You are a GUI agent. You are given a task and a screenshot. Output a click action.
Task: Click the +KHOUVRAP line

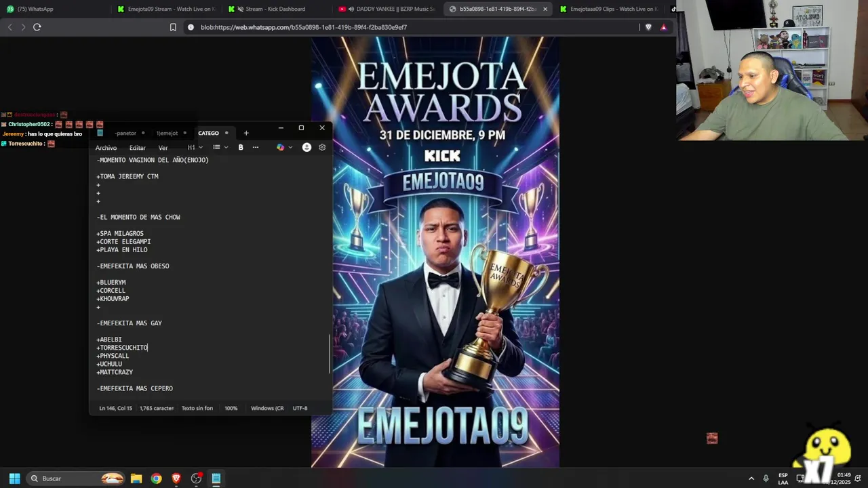click(113, 299)
